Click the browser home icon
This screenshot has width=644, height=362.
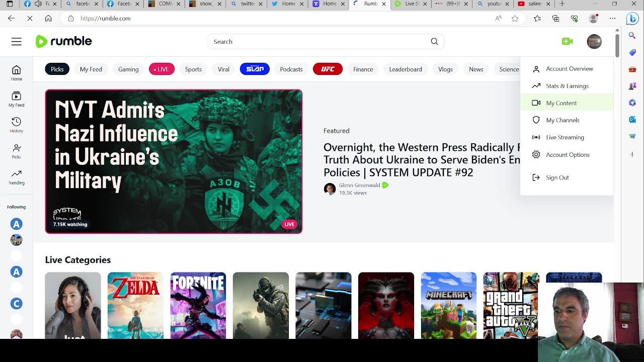click(x=48, y=19)
